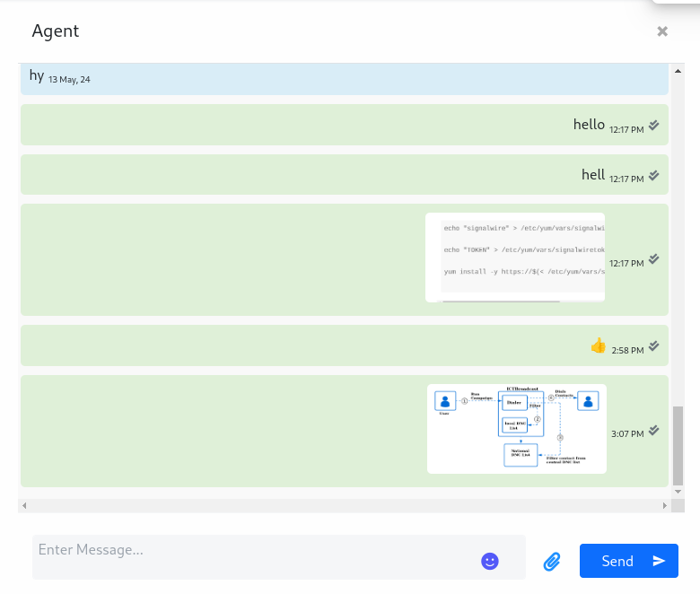
Task: Click the vertical scrollbar thumb
Action: (678, 444)
